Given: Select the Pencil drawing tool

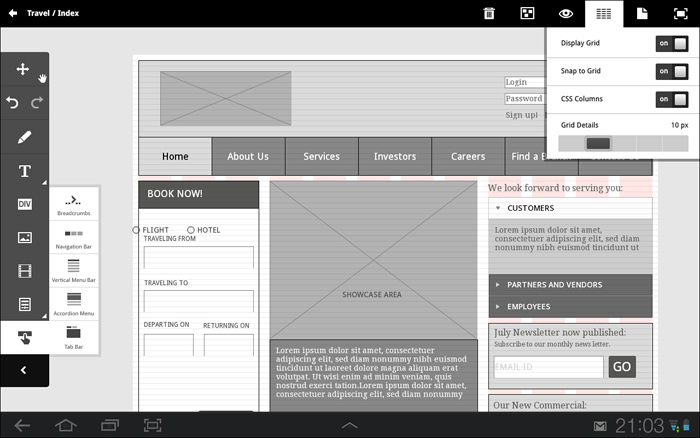Looking at the screenshot, I should tap(24, 137).
